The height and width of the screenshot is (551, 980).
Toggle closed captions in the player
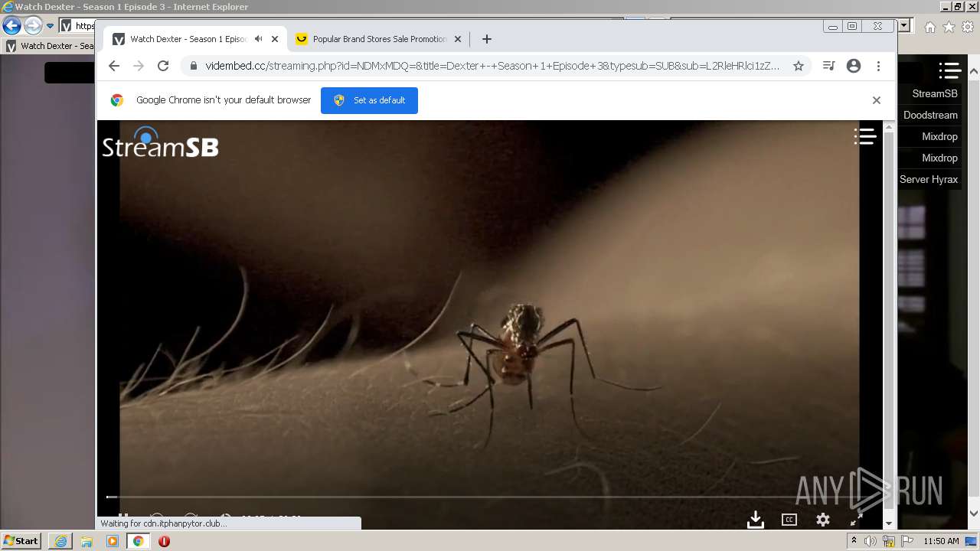coord(789,520)
